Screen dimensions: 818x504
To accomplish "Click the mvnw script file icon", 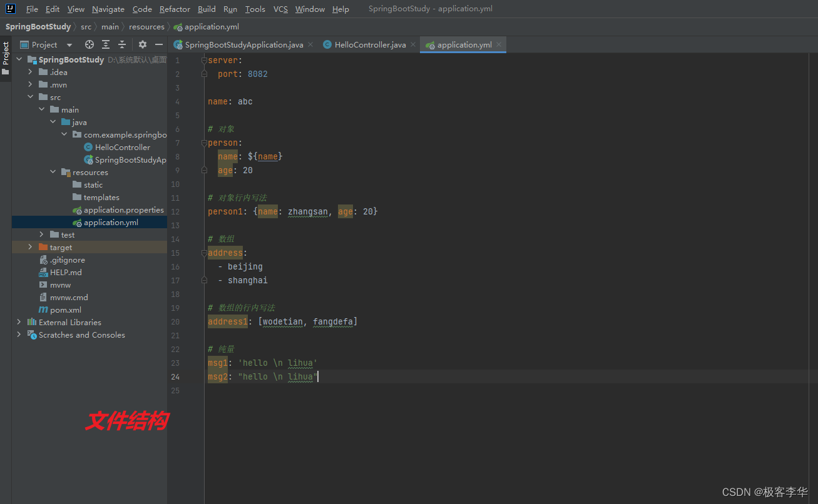I will coord(43,285).
